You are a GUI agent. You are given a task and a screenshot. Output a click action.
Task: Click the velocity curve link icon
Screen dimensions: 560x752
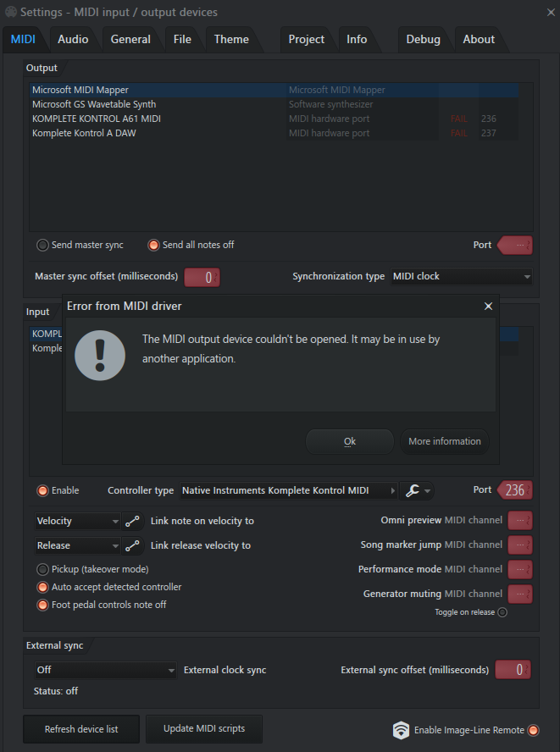(x=132, y=522)
